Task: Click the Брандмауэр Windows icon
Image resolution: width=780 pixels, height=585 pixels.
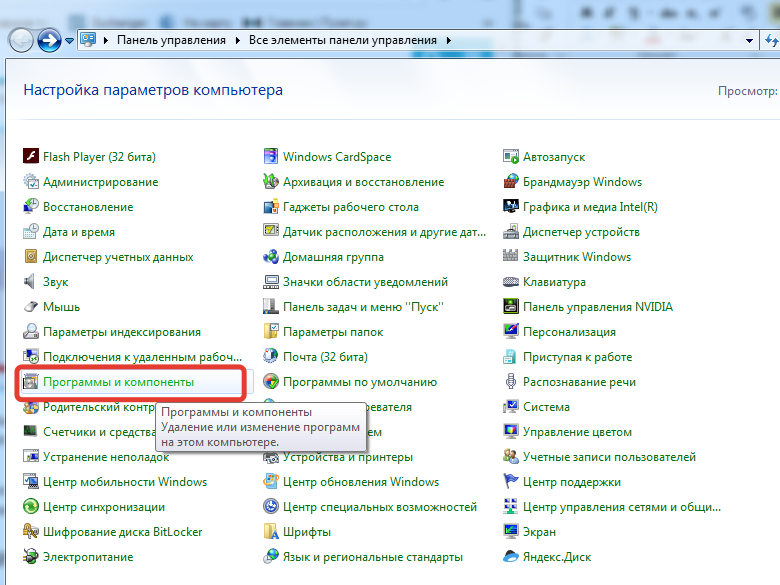Action: tap(511, 182)
